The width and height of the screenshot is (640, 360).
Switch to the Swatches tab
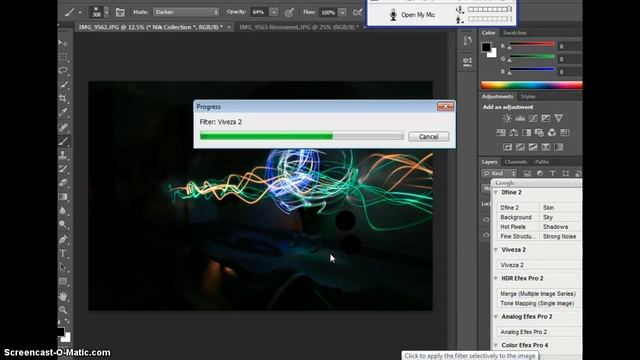click(x=514, y=33)
